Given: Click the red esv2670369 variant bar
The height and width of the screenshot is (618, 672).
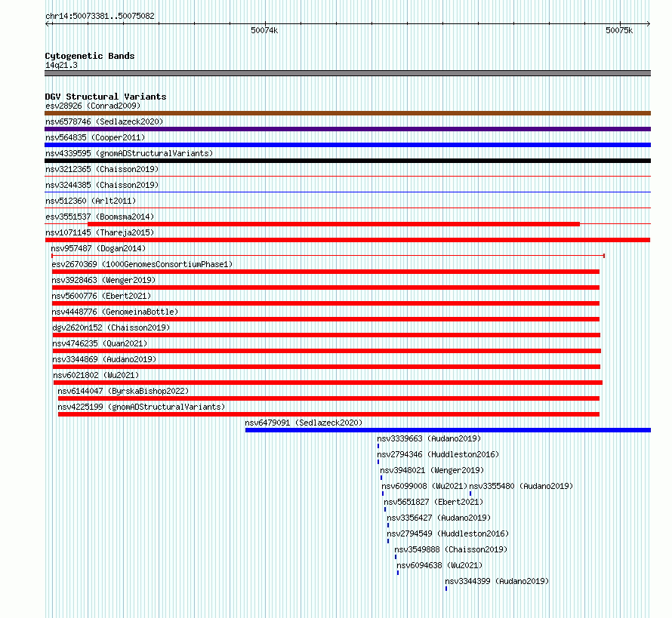Looking at the screenshot, I should tap(325, 272).
